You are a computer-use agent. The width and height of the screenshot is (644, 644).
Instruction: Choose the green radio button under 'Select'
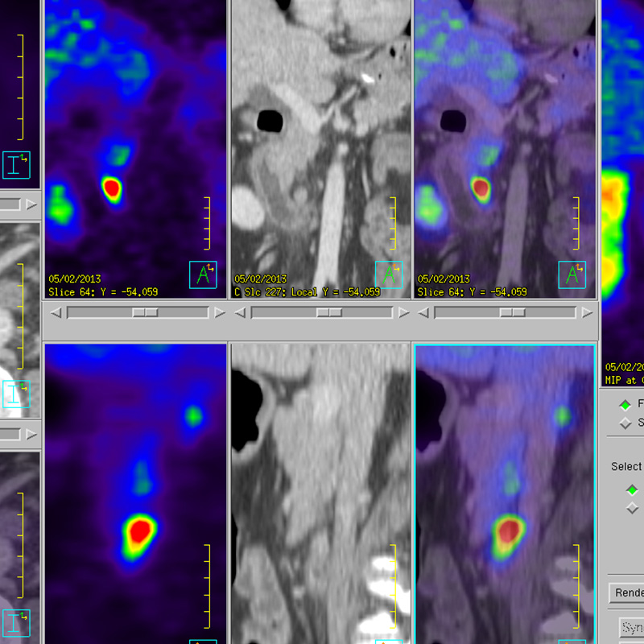pyautogui.click(x=632, y=490)
